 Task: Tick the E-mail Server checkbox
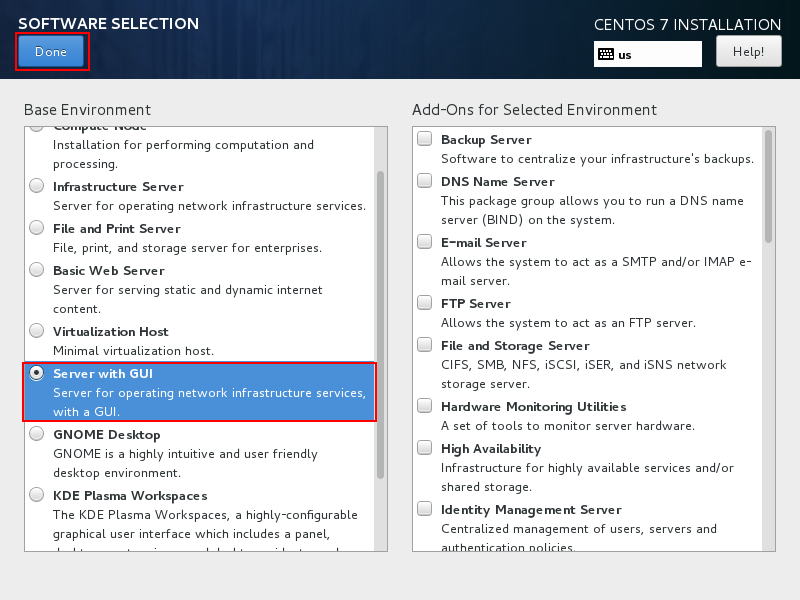click(x=425, y=242)
